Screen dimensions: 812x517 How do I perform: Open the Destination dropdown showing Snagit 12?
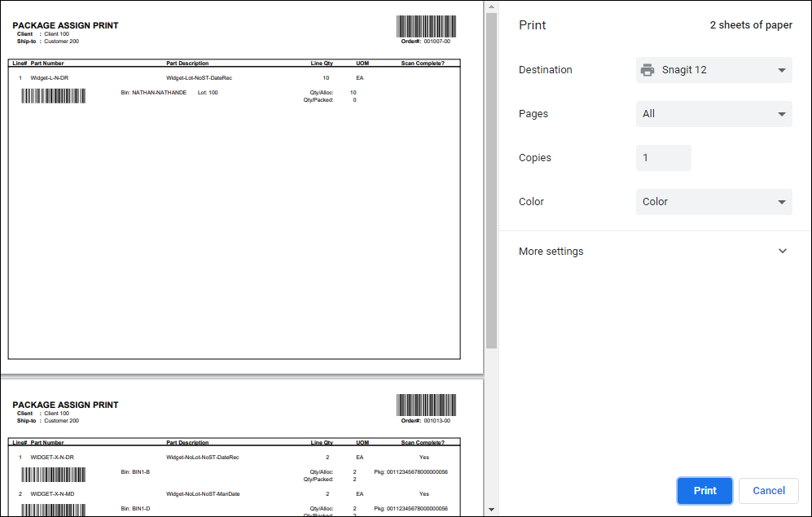click(x=713, y=70)
